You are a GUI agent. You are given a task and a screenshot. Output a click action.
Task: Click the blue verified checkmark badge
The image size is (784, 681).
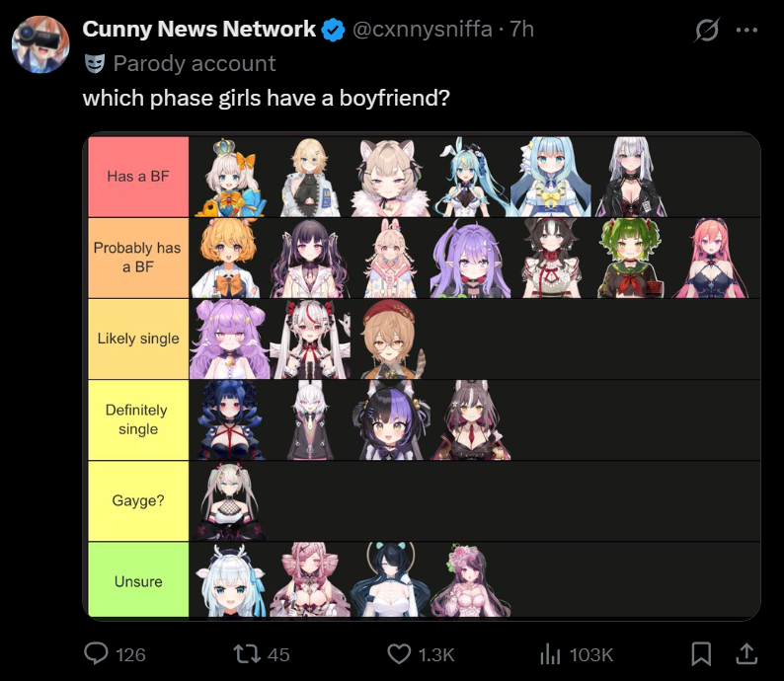click(333, 30)
